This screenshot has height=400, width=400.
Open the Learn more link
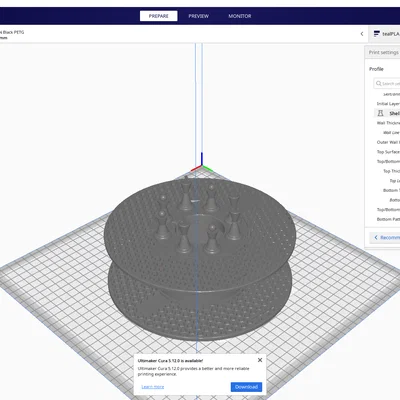(x=153, y=387)
